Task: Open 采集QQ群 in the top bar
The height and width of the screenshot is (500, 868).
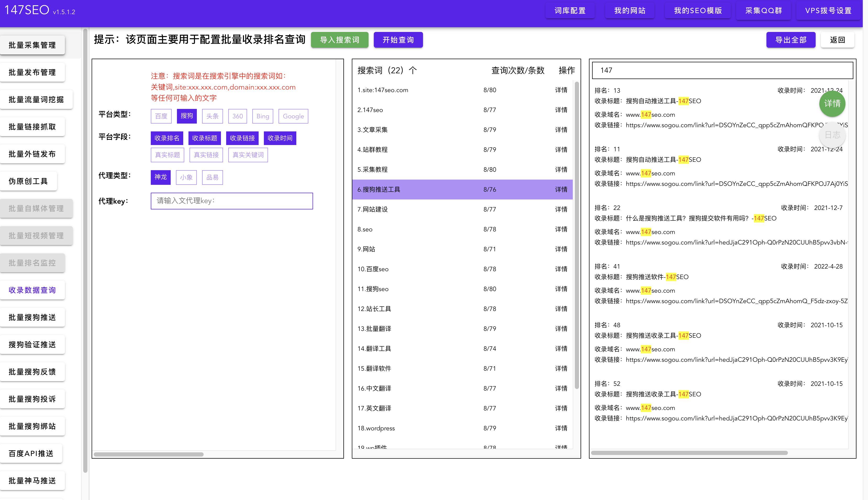Action: click(x=763, y=11)
